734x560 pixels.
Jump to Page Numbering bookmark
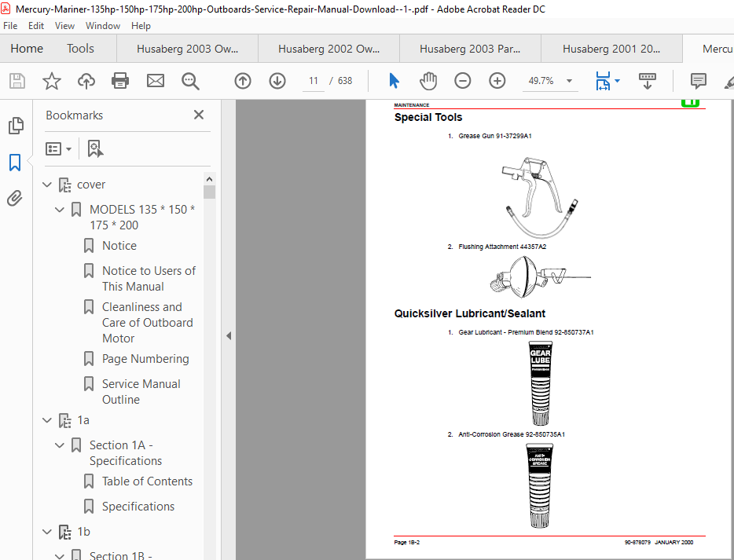click(x=145, y=359)
